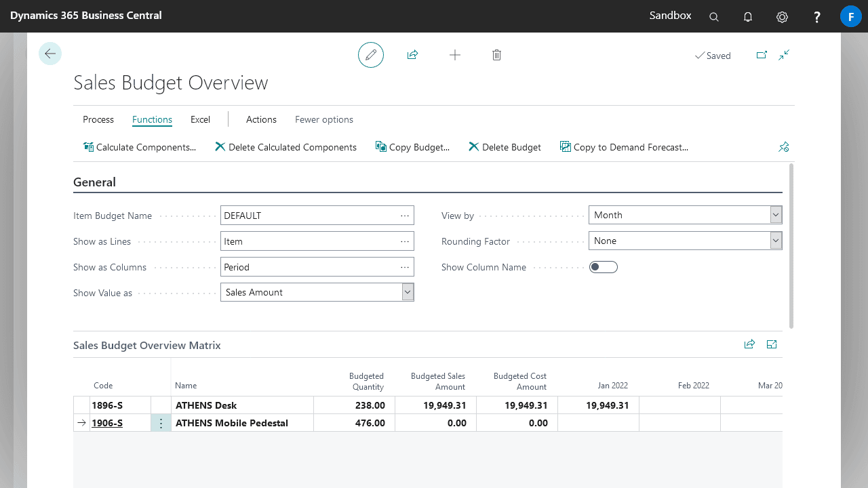Open the help question mark
868x488 pixels.
(x=817, y=17)
